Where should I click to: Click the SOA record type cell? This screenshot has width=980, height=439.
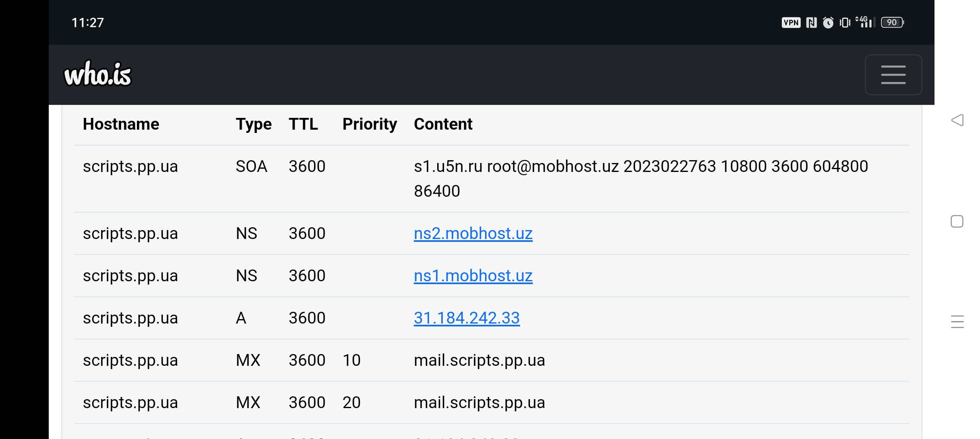(252, 166)
